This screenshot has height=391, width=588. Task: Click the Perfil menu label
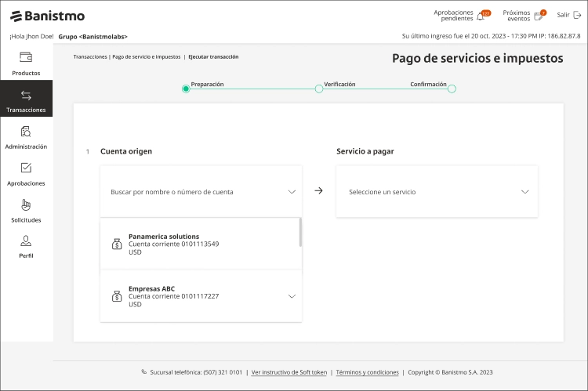26,255
